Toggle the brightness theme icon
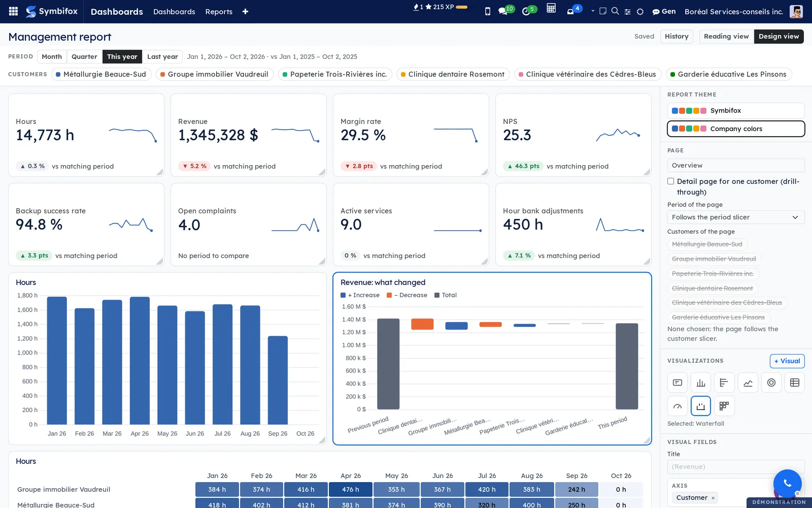Viewport: 812px width, 508px height. (x=640, y=12)
